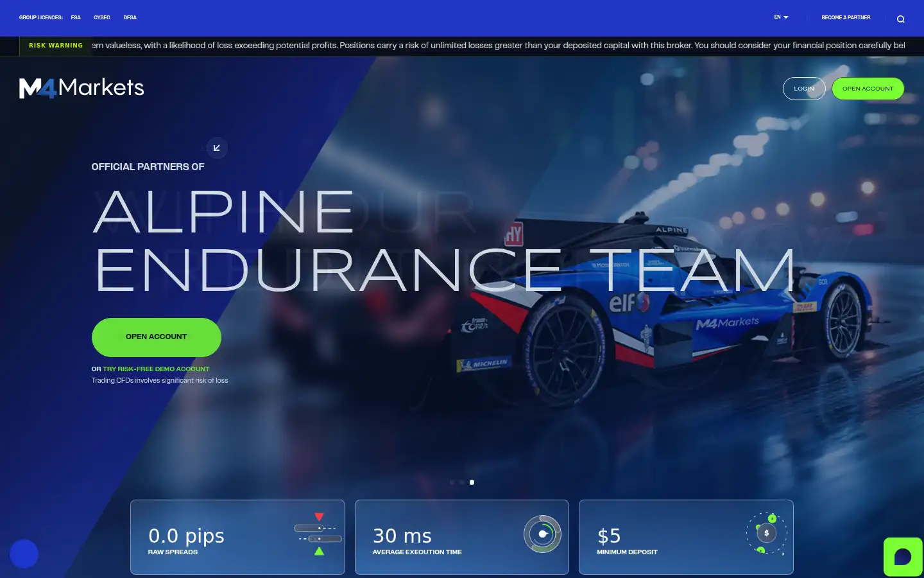Image resolution: width=924 pixels, height=578 pixels.
Task: Follow the Become a Partner link
Action: pyautogui.click(x=846, y=17)
